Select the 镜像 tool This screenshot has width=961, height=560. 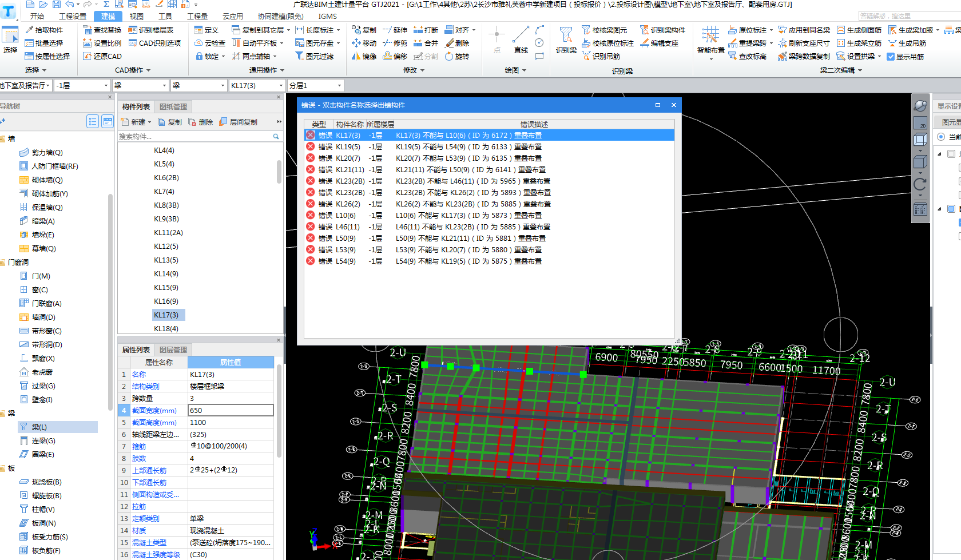tap(364, 56)
